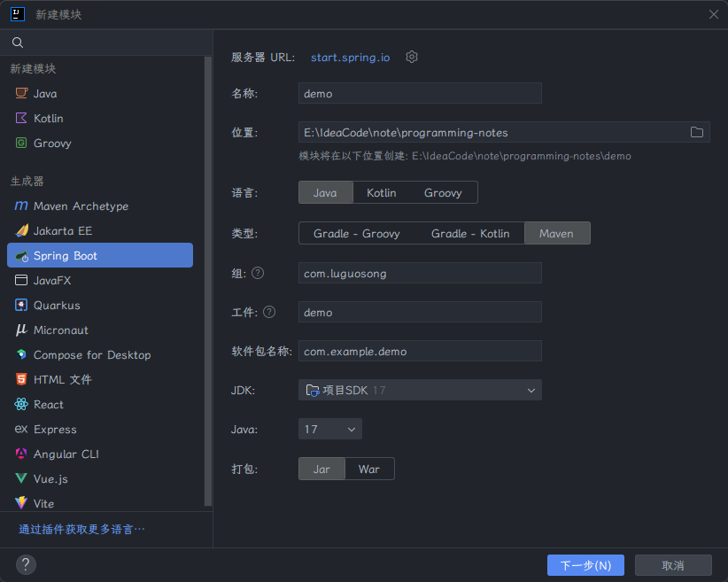Select Micronaut generator
Viewport: 728px width, 582px height.
(x=100, y=330)
